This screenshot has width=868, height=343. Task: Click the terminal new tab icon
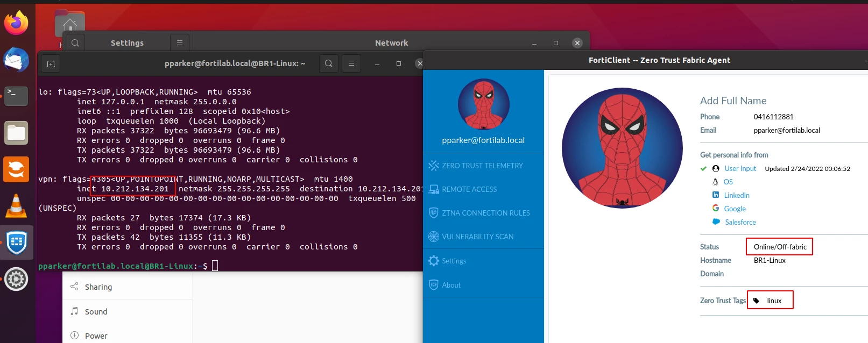(51, 63)
